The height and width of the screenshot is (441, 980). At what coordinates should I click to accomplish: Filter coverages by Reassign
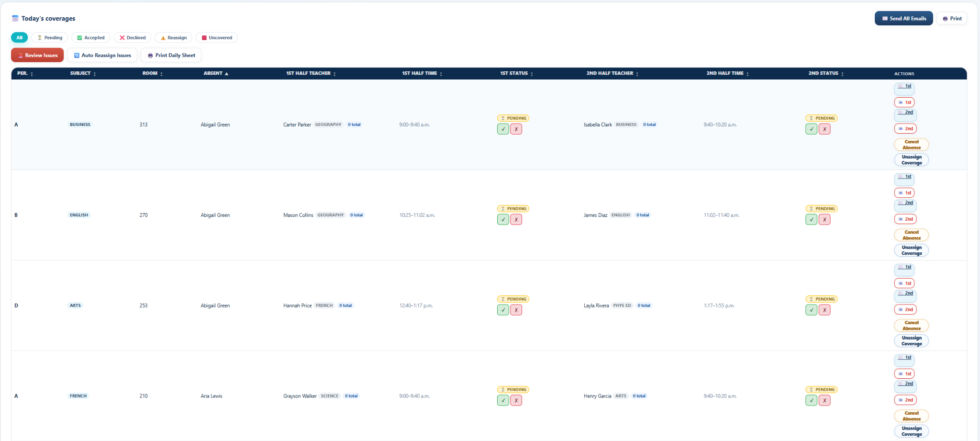tap(174, 37)
